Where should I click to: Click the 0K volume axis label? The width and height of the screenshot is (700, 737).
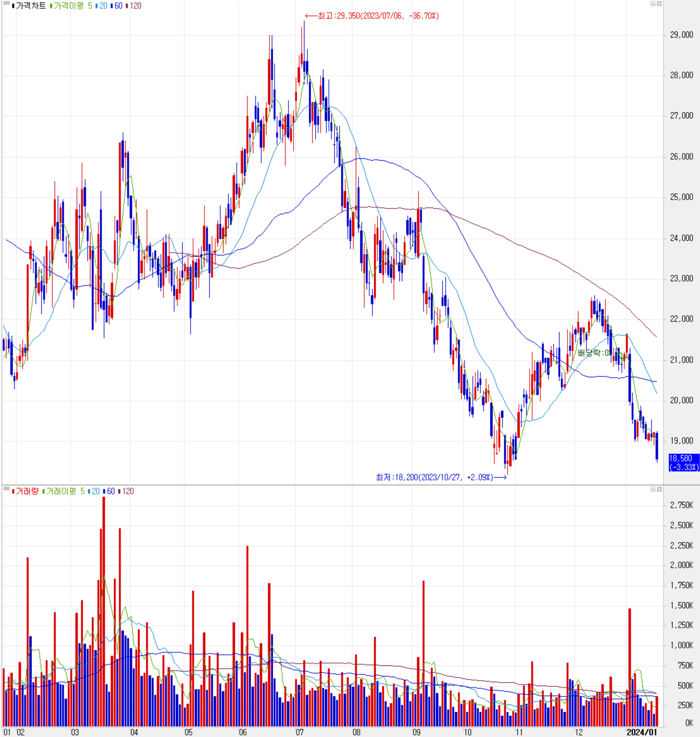[689, 723]
